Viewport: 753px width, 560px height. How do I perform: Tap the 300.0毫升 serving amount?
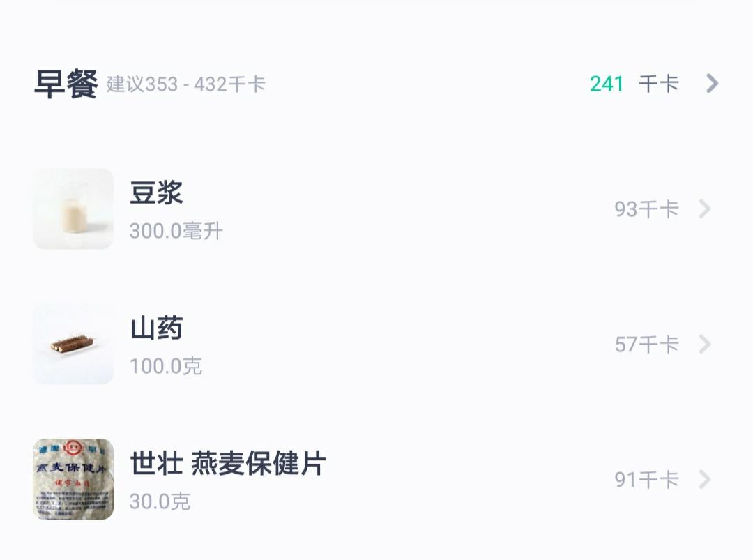pyautogui.click(x=176, y=231)
